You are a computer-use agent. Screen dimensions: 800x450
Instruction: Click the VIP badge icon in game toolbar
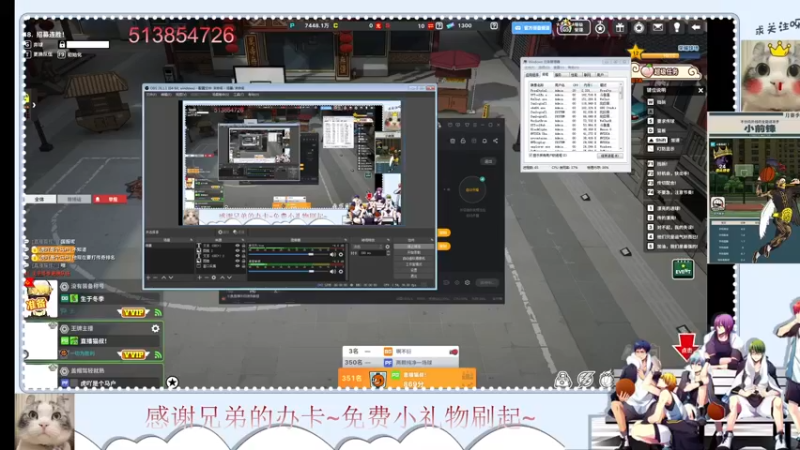click(x=573, y=27)
